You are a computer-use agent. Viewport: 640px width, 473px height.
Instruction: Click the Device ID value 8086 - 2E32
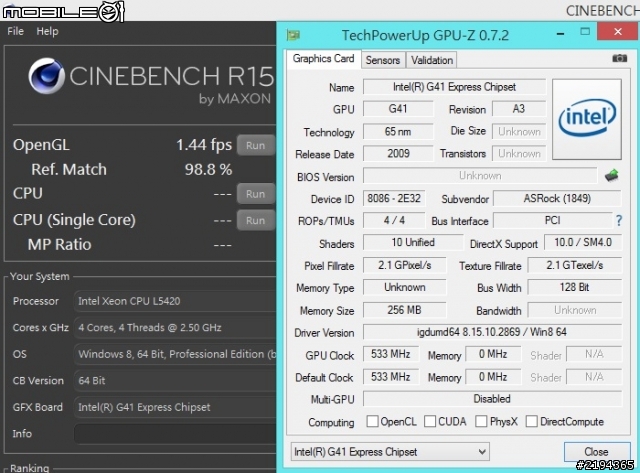394,199
